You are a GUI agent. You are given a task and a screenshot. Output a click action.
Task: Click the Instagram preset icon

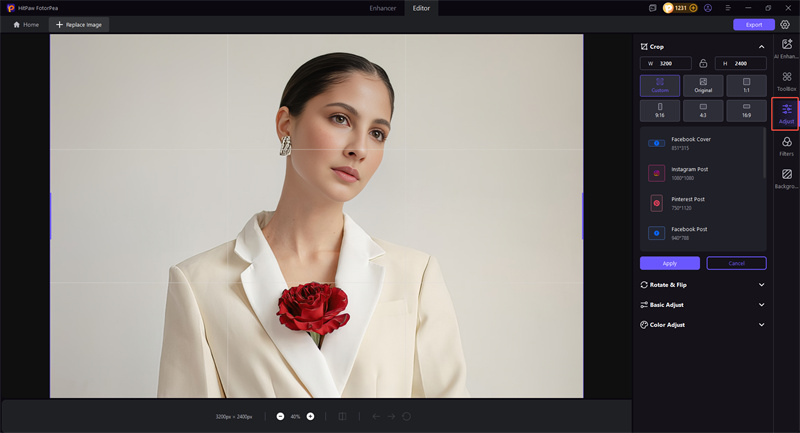[657, 173]
